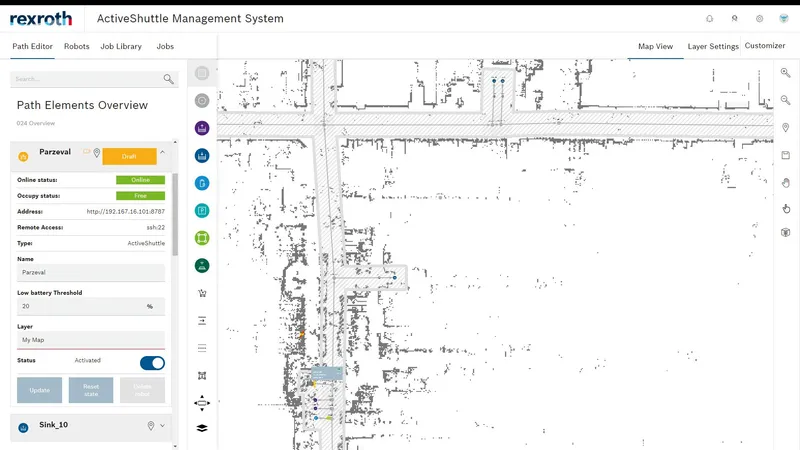This screenshot has width=800, height=450.
Task: Click the scrollbar up arrow
Action: point(175,142)
